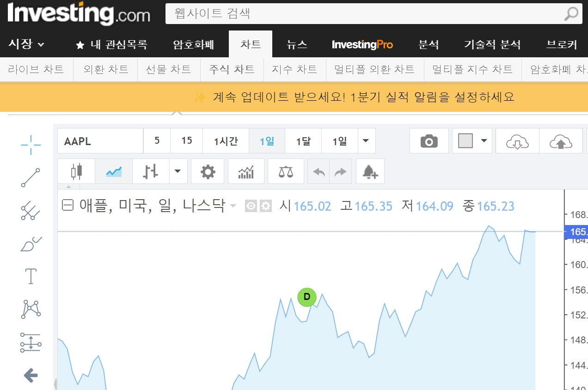This screenshot has height=390, width=588.
Task: Open the 암호화폐 menu
Action: 194,44
